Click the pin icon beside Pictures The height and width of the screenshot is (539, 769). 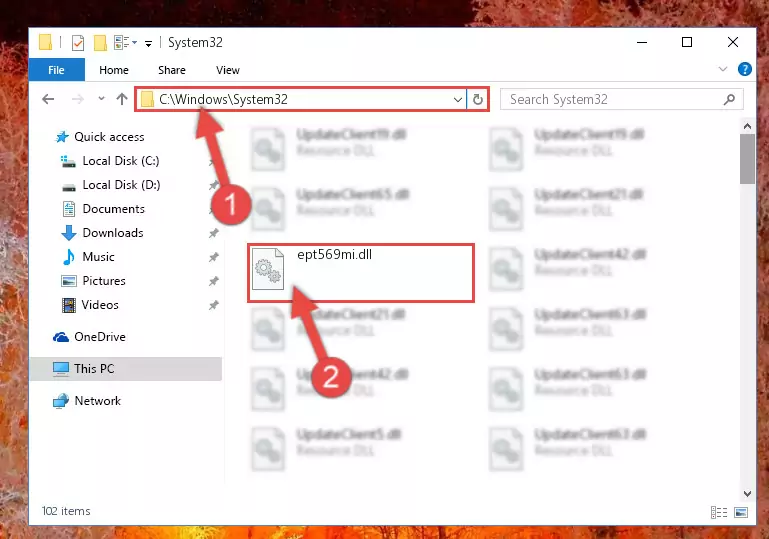coord(214,281)
